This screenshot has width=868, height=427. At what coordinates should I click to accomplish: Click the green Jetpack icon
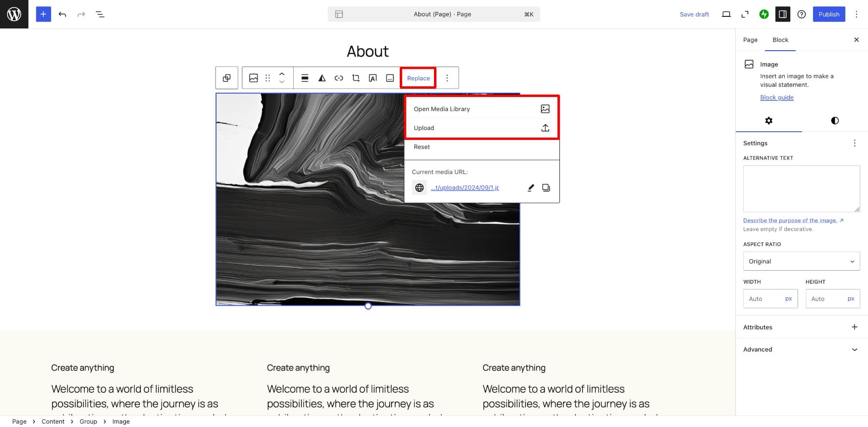[764, 14]
